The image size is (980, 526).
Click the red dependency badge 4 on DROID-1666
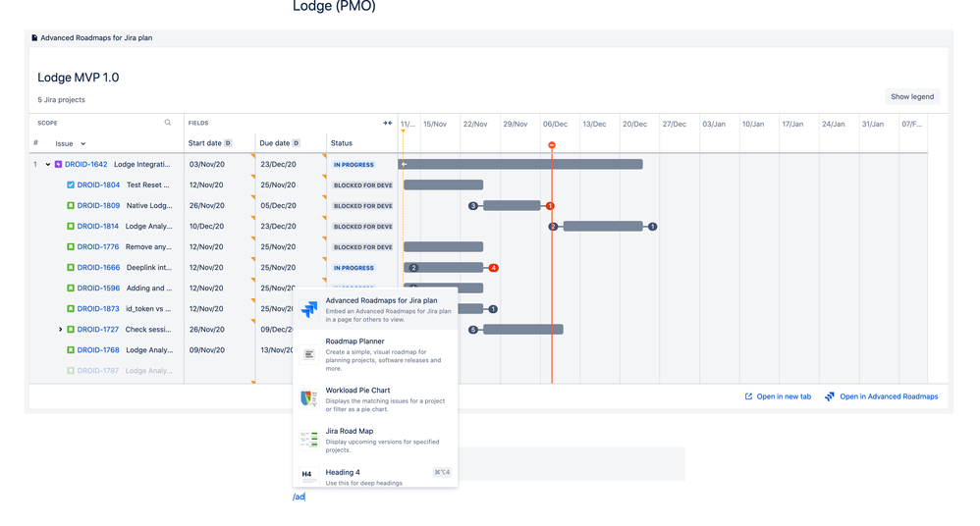494,267
